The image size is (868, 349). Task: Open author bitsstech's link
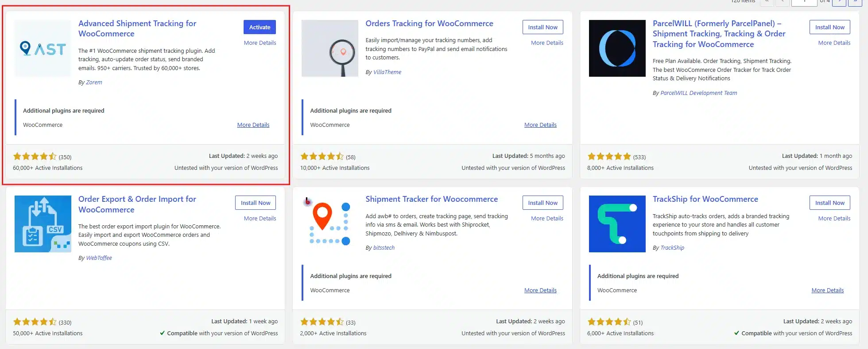tap(384, 247)
